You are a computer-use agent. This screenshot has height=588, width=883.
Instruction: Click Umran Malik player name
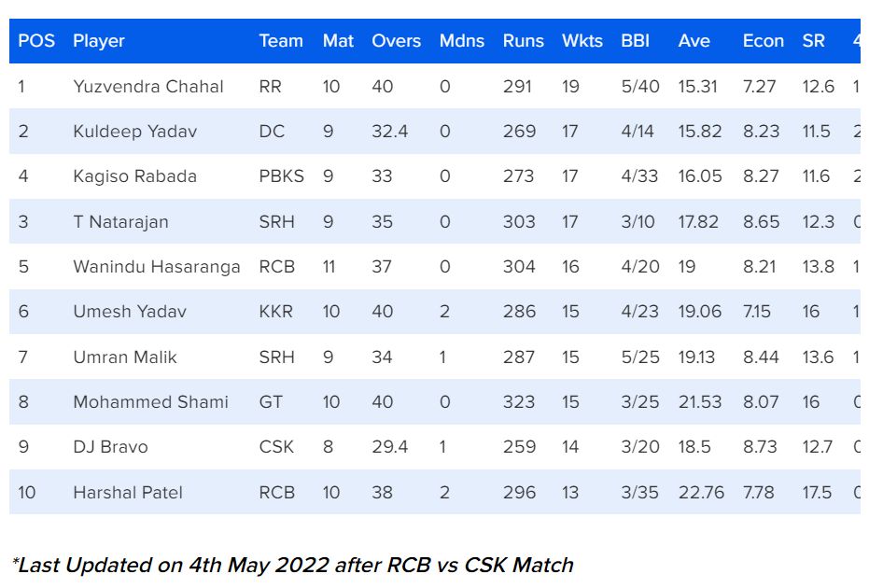[125, 357]
